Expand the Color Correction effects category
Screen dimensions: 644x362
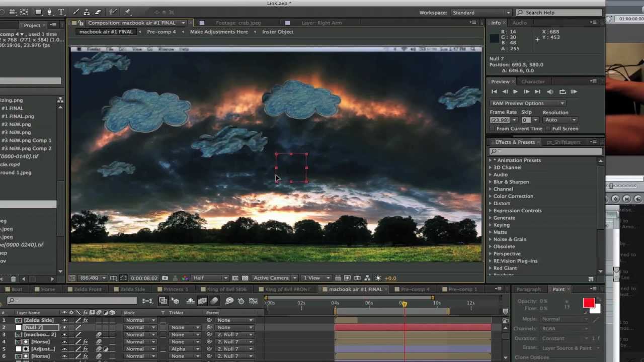pyautogui.click(x=491, y=196)
